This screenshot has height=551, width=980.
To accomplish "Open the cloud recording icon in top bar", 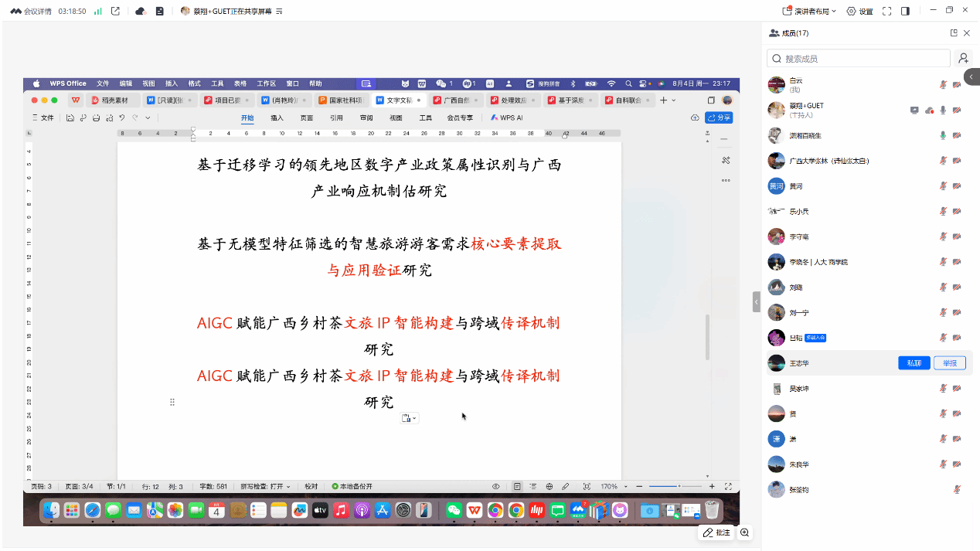I will 140,11.
